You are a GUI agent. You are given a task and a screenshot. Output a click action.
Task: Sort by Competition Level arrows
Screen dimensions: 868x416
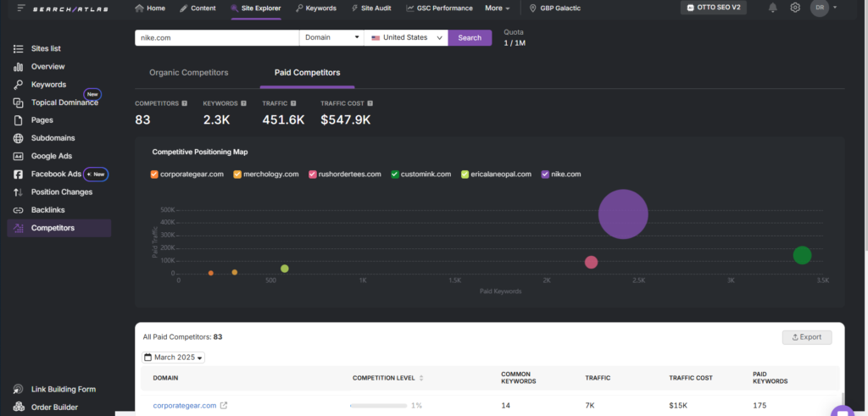tap(421, 379)
